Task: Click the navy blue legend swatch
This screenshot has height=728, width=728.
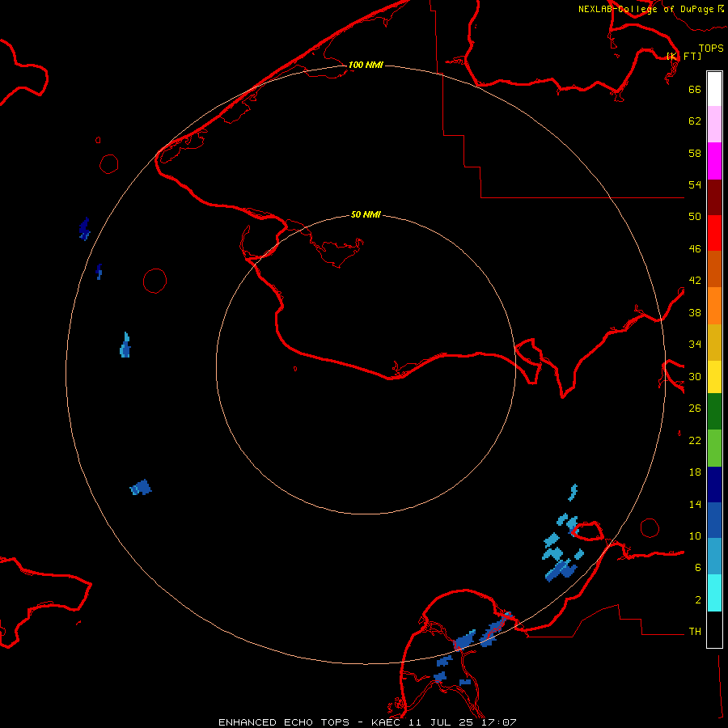Action: click(714, 485)
